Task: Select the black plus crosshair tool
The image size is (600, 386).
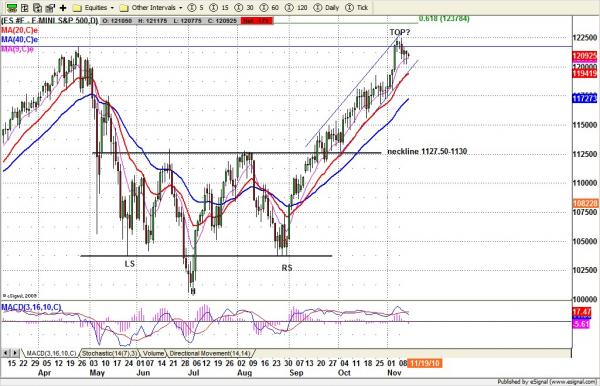Action: click(x=63, y=8)
